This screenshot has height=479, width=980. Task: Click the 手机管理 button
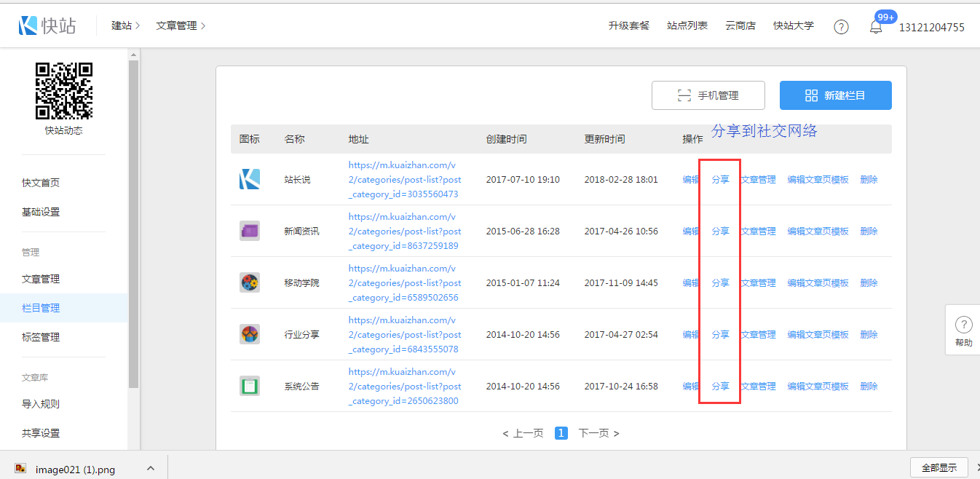[x=708, y=95]
